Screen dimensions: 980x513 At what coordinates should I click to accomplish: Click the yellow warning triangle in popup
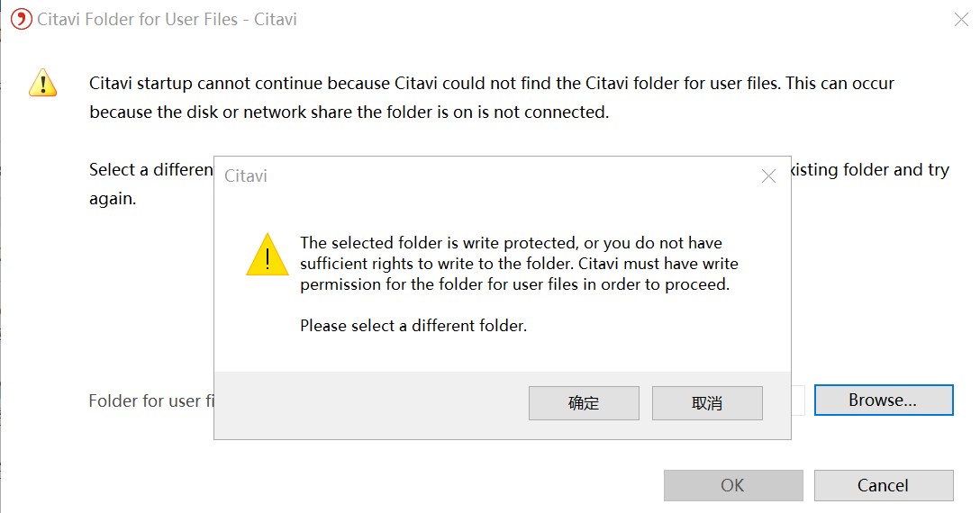click(x=267, y=255)
